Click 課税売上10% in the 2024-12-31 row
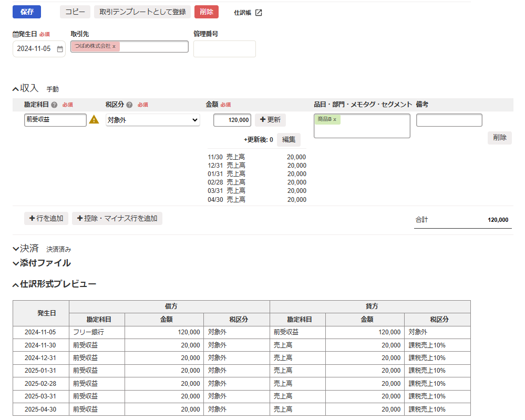This screenshot has height=420, width=525. [427, 358]
